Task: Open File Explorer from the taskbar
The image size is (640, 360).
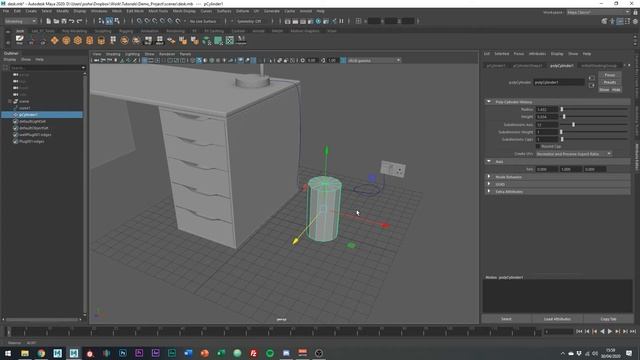Action: [x=25, y=353]
